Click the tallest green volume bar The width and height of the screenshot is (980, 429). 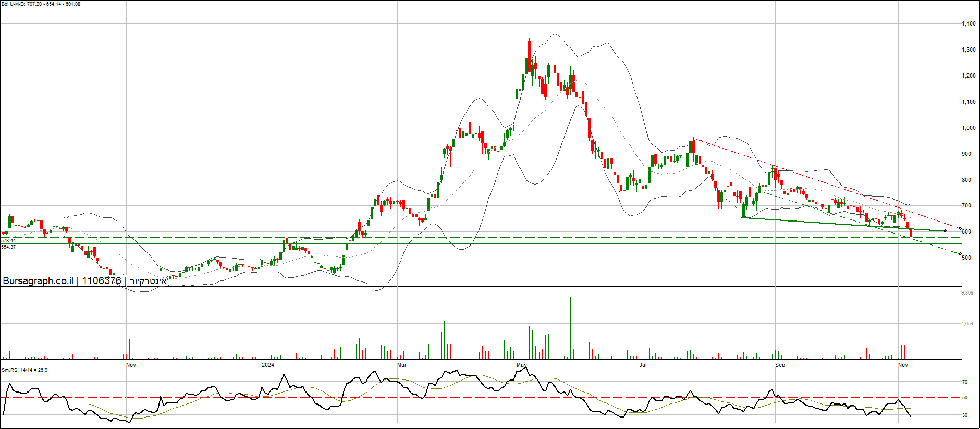pos(570,328)
